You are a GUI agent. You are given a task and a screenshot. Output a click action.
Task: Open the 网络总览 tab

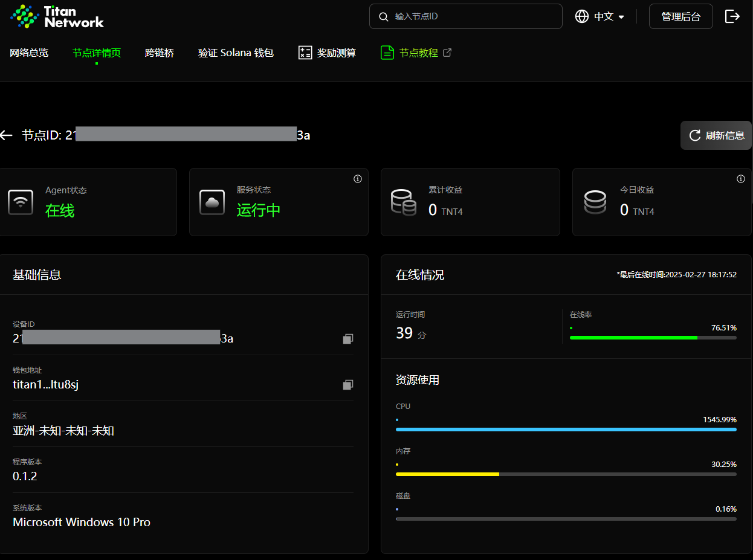click(x=29, y=53)
